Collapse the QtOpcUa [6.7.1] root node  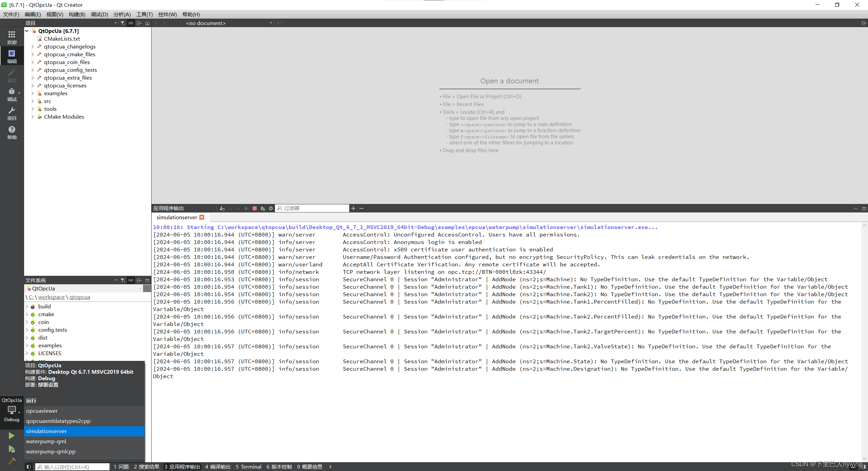(27, 31)
